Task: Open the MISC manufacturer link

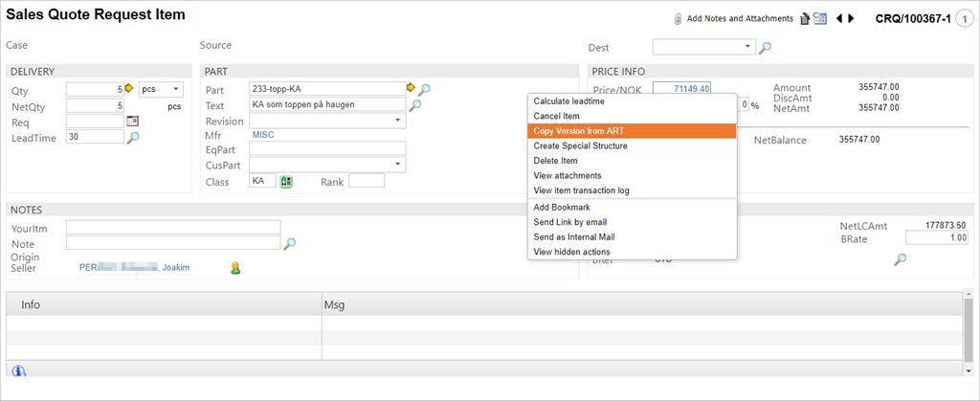Action: tap(262, 135)
